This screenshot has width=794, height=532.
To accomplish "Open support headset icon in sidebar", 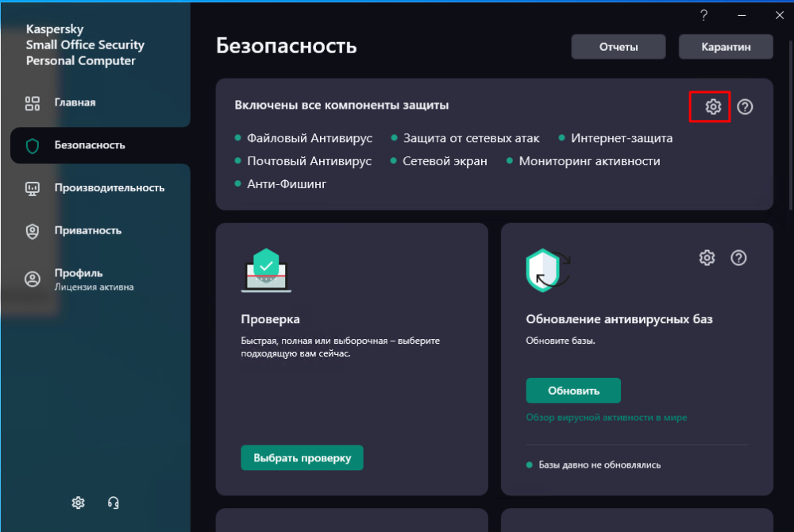I will pos(114,503).
